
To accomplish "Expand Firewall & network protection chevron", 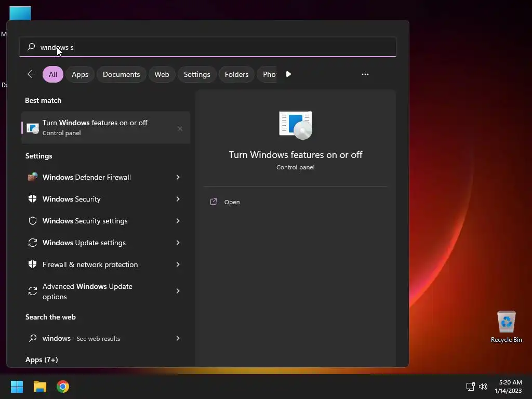I will pos(178,264).
